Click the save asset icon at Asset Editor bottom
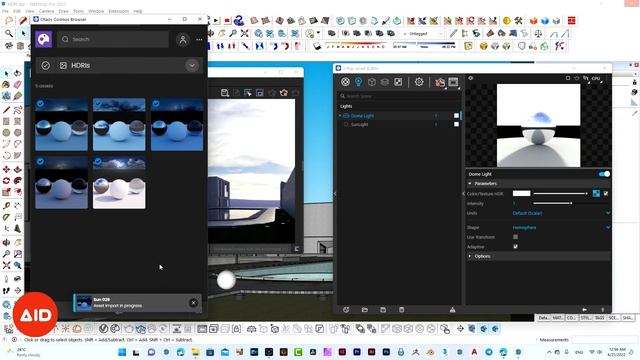 tap(383, 310)
